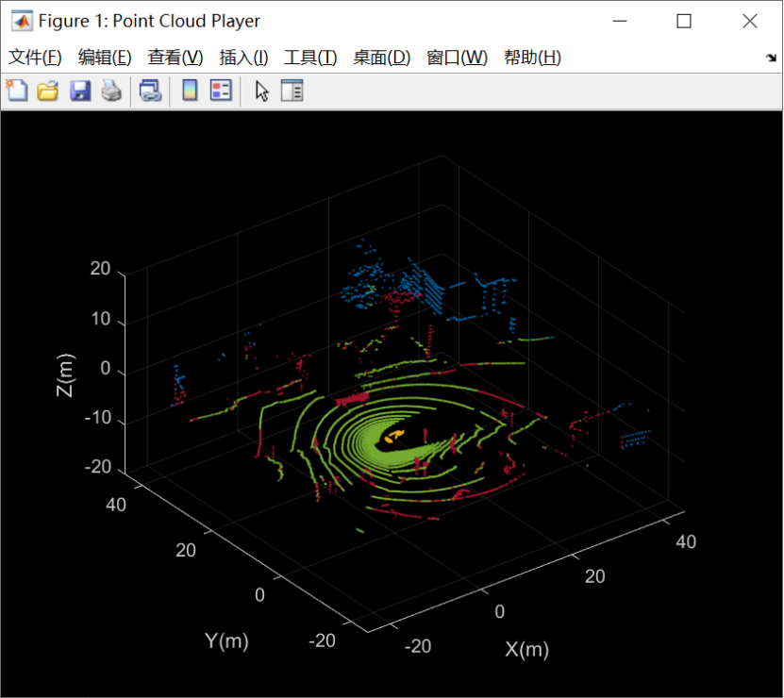Click the Print Figure icon
This screenshot has height=698, width=784.
111,91
